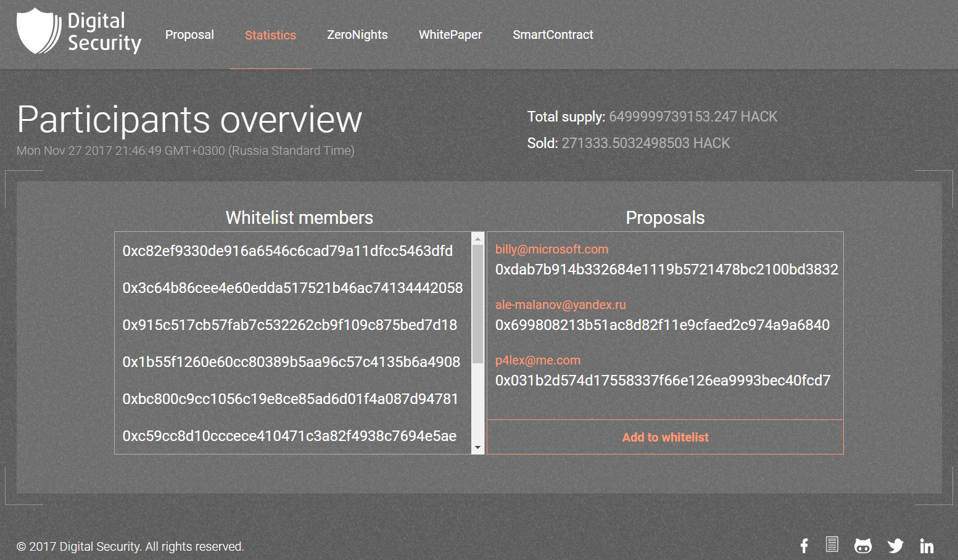Image resolution: width=958 pixels, height=560 pixels.
Task: Click whitelist scrollbar up arrow
Action: [x=477, y=239]
